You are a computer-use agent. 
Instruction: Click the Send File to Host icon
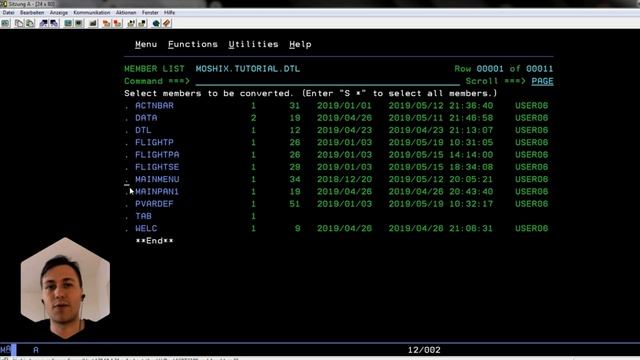click(x=43, y=23)
